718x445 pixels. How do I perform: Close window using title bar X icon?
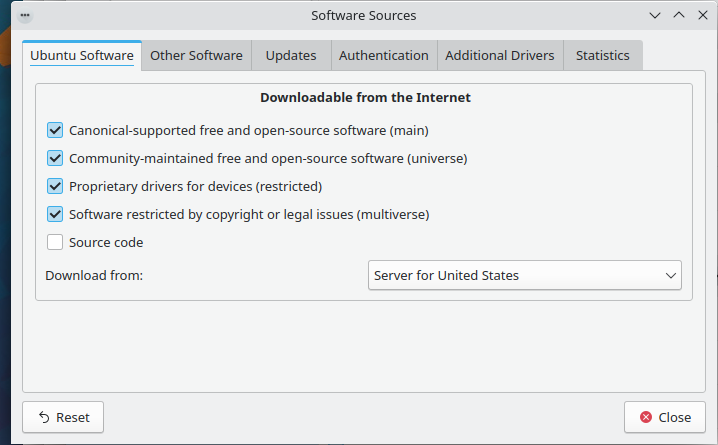pos(701,16)
